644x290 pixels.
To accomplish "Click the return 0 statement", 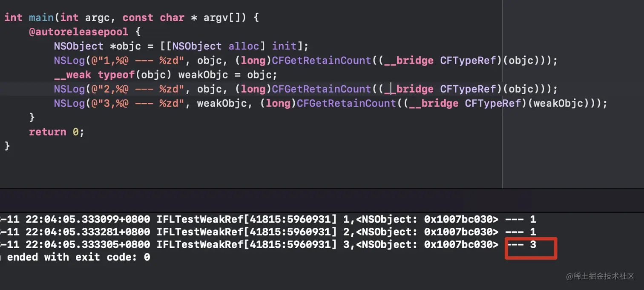I will 57,132.
